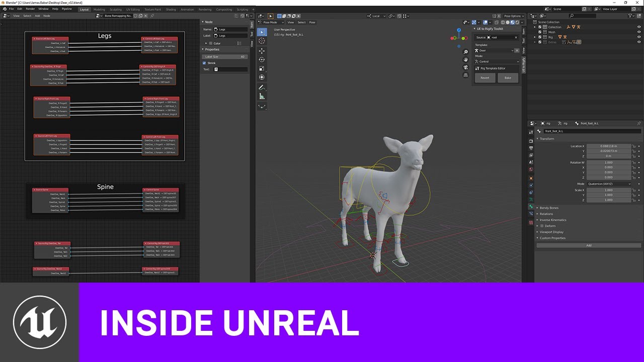The image size is (644, 362).
Task: Expand the Viewport Display panel
Action: 551,232
